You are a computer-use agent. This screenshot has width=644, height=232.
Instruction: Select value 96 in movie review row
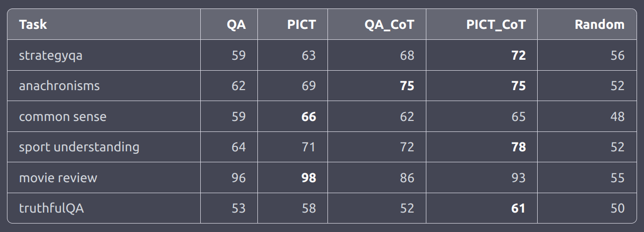[239, 178]
